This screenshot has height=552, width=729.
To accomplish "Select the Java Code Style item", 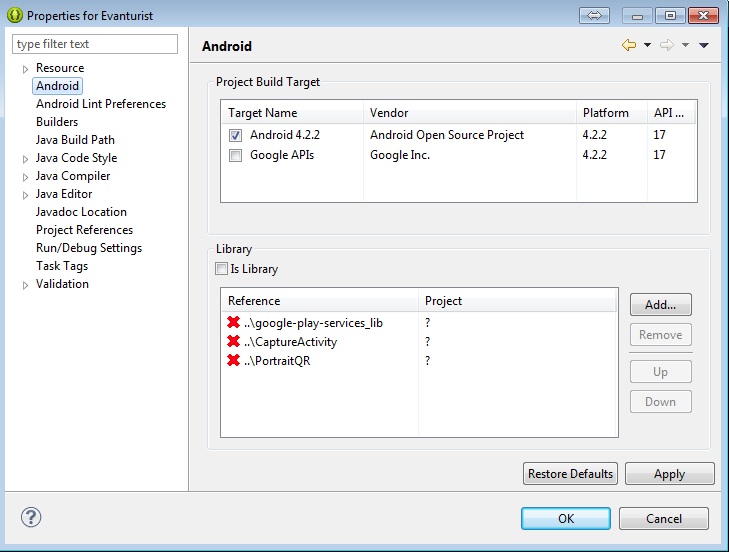I will pyautogui.click(x=77, y=158).
